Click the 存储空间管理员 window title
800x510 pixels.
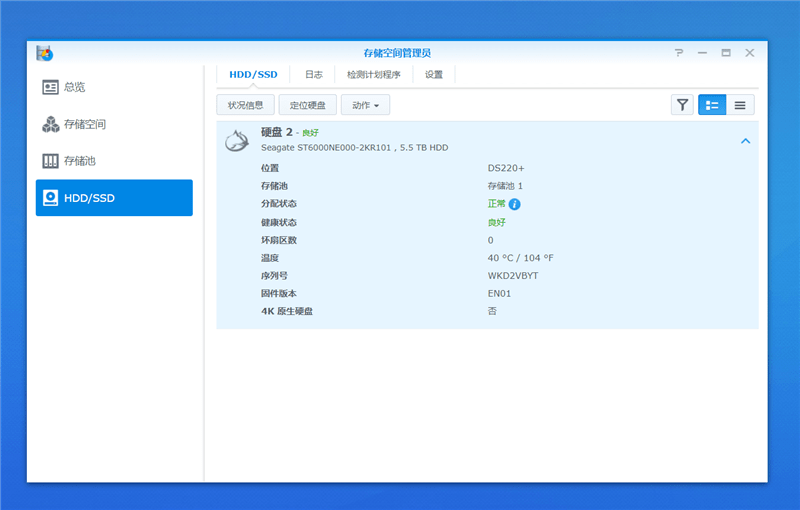click(397, 53)
